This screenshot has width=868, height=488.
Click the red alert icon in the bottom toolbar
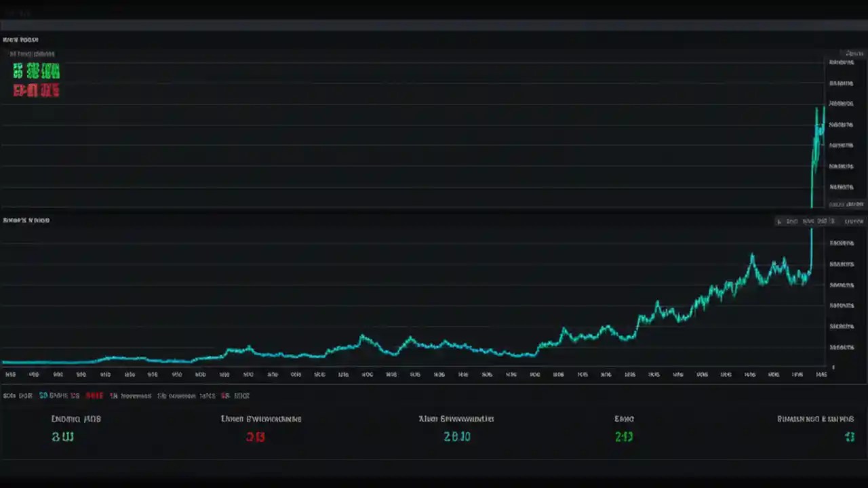click(94, 395)
